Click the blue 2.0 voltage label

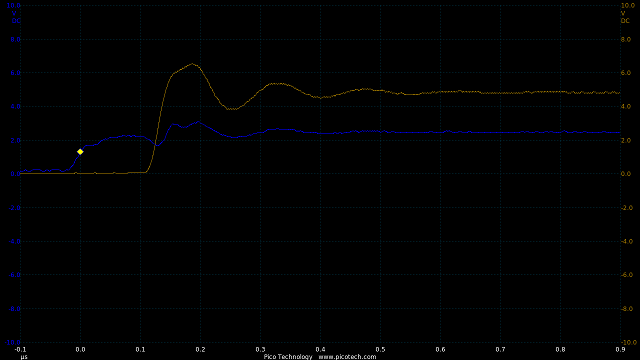point(16,140)
